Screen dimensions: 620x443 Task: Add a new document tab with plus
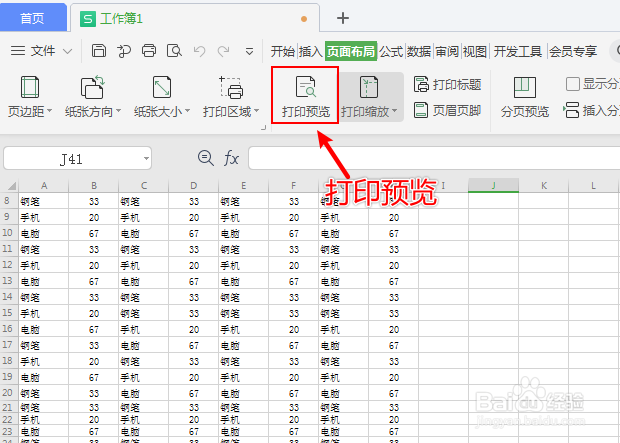tap(343, 18)
